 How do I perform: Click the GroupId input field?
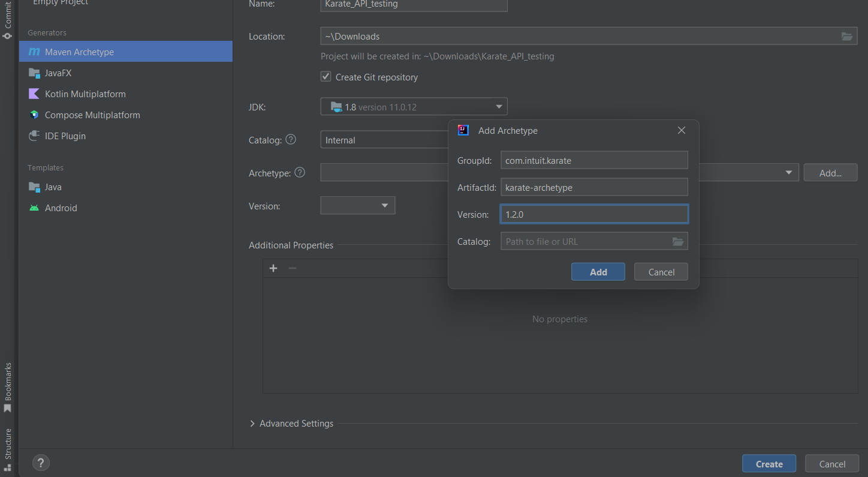(x=594, y=160)
